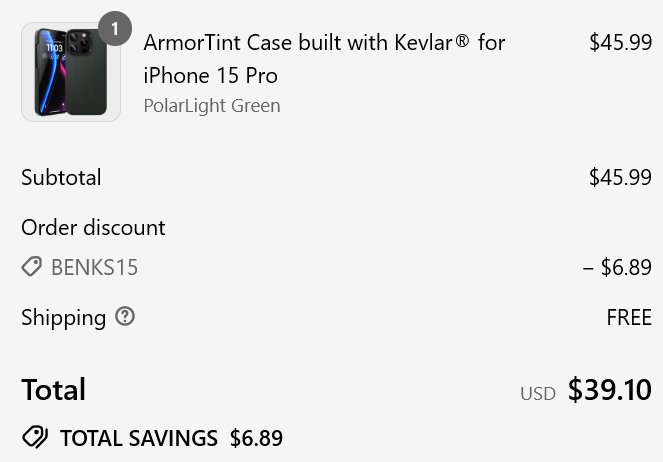Click the Subtotal label

tap(61, 177)
